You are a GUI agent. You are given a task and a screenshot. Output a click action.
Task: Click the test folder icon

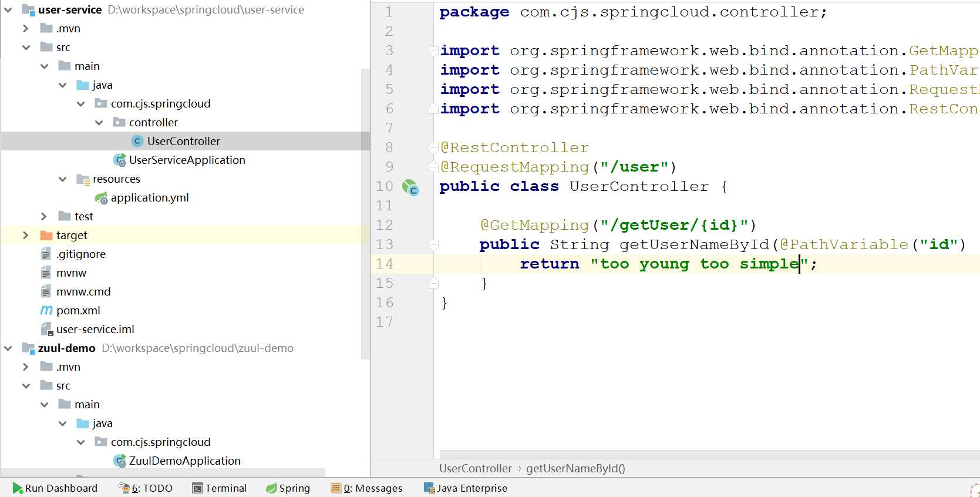pos(65,216)
